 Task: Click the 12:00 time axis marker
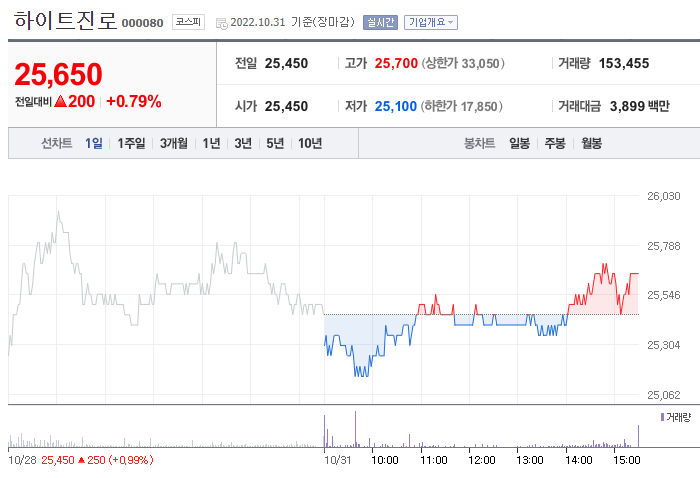482,460
